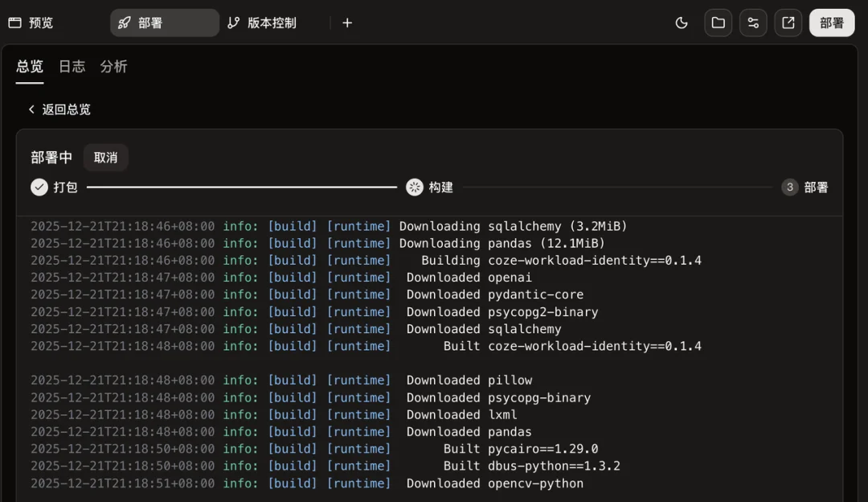The width and height of the screenshot is (868, 502).
Task: Click the progress line between 打包 and 构建
Action: (241, 187)
